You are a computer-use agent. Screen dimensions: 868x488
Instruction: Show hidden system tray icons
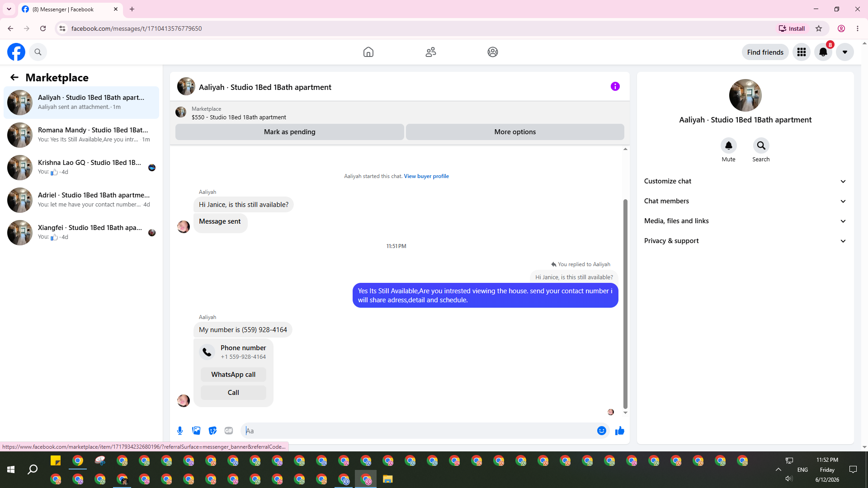(778, 469)
